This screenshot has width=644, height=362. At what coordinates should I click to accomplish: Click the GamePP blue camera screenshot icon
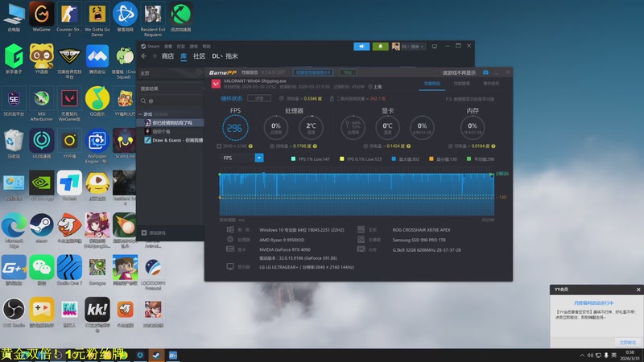click(x=485, y=72)
